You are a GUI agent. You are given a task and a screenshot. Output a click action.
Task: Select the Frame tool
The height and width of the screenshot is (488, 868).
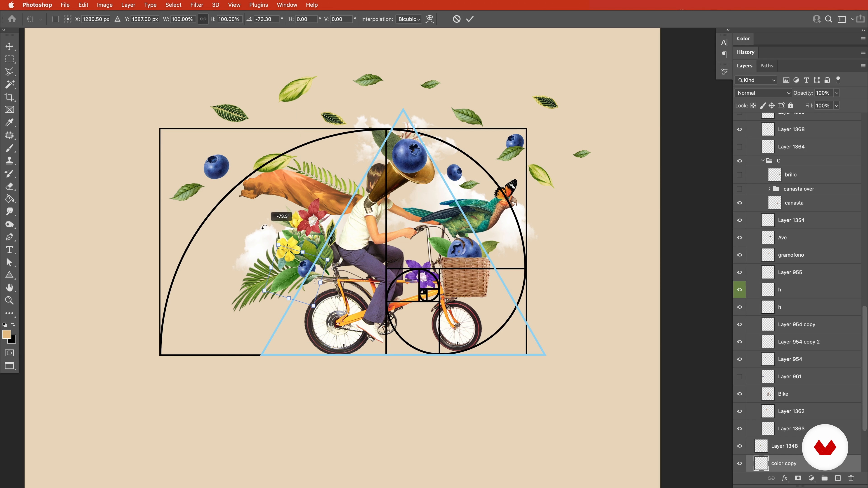(x=9, y=110)
